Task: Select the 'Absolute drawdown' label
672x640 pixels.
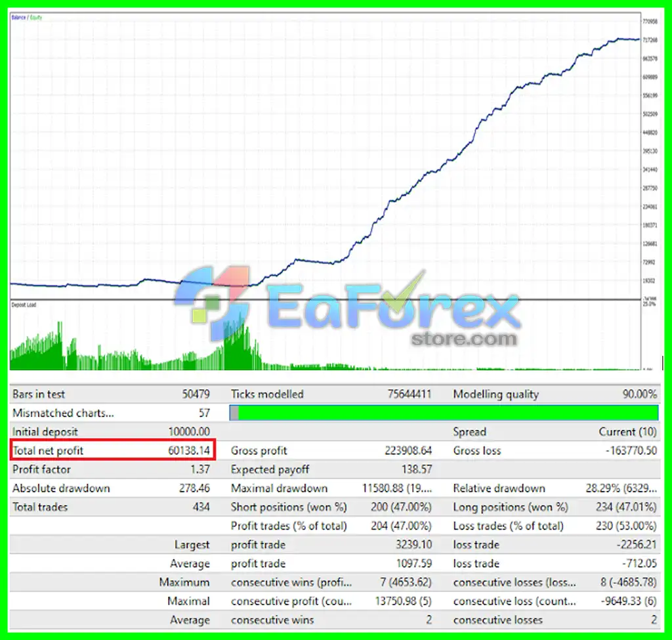Action: click(61, 488)
